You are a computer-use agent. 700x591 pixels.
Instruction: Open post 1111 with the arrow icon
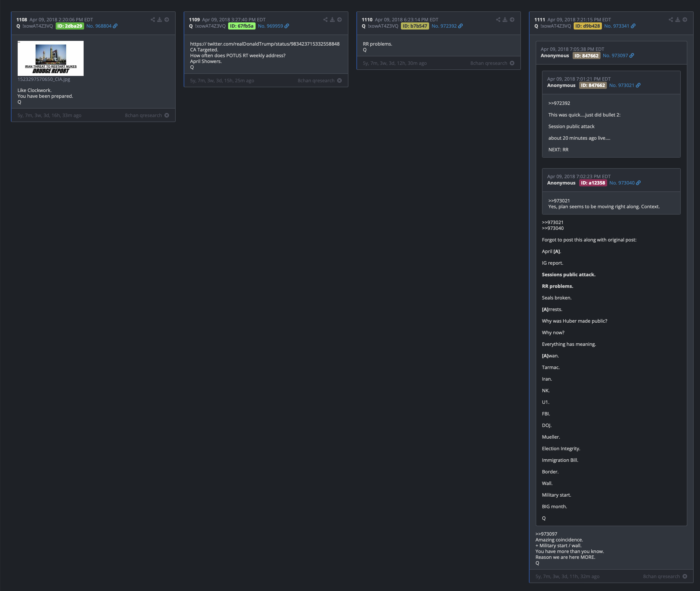click(685, 20)
